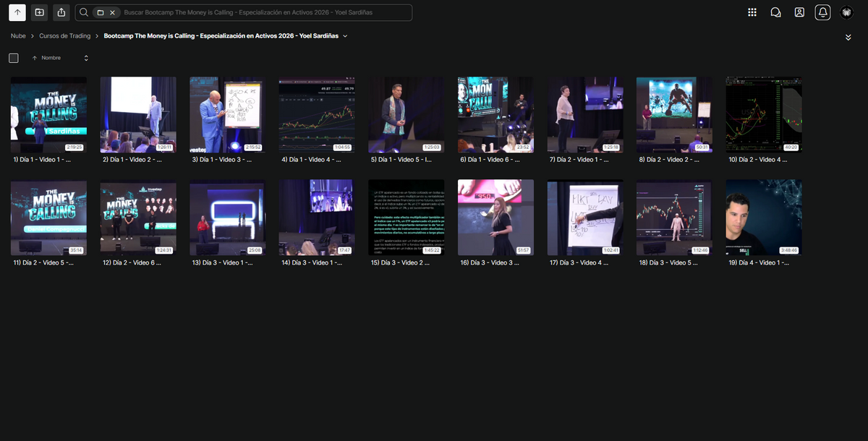Go to Cursos de Trading breadcrumb
Screen dimensions: 868x441
click(x=65, y=35)
